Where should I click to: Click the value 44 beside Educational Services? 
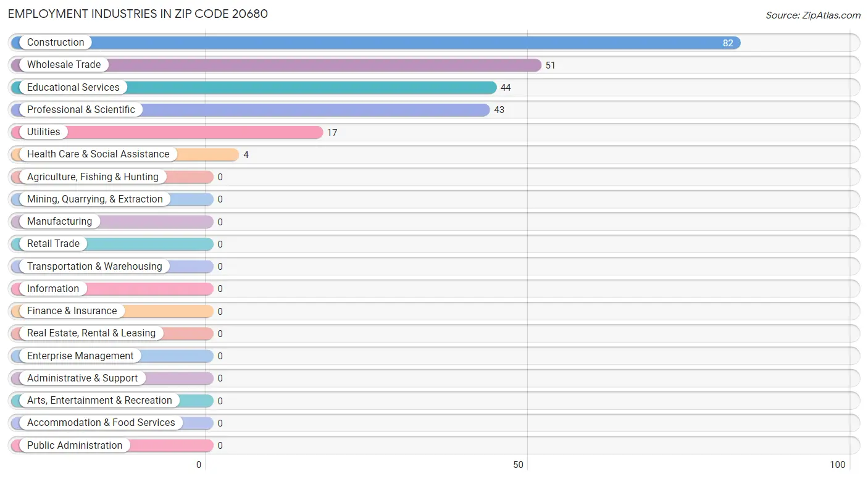point(506,88)
